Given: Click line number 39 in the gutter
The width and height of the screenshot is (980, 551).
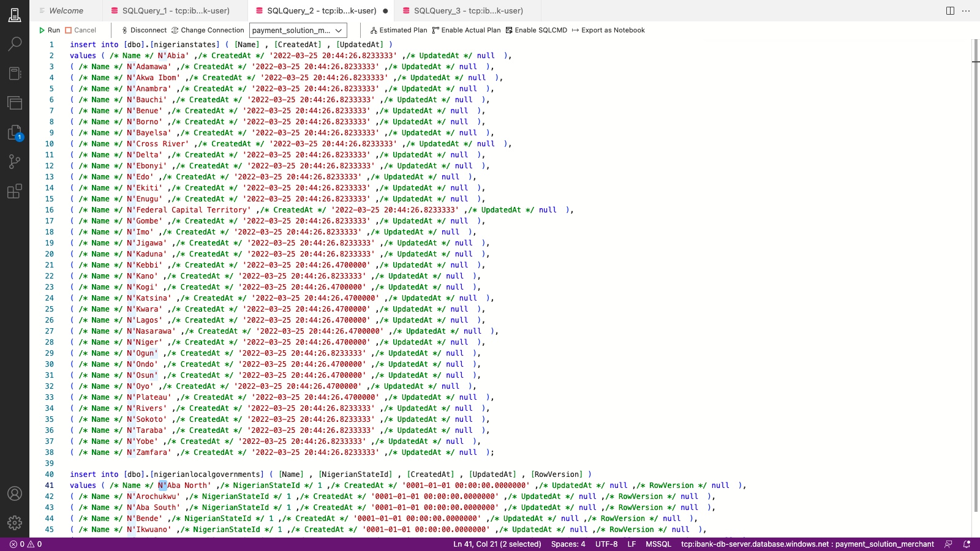Looking at the screenshot, I should pos(50,463).
